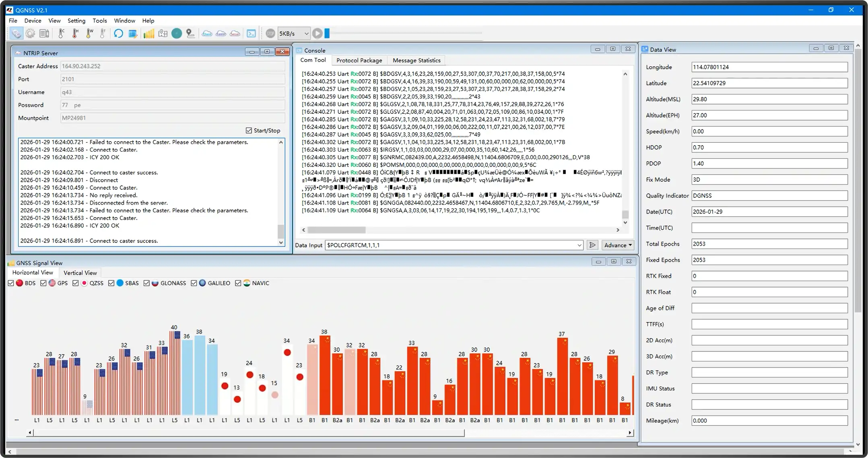Viewport: 868px width, 458px height.
Task: Click the hot start thermometer icon
Action: [x=75, y=33]
